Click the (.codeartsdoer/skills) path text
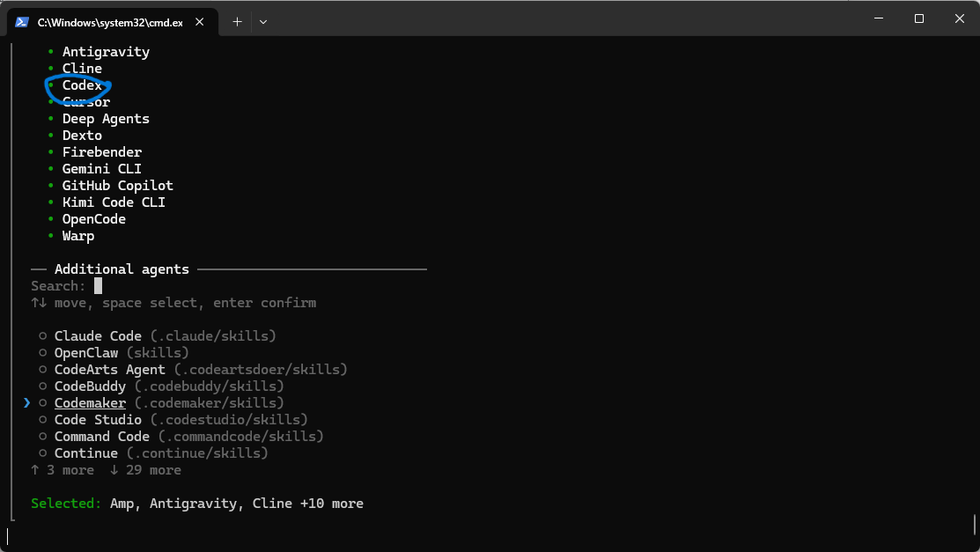Image resolution: width=980 pixels, height=552 pixels. (x=261, y=370)
